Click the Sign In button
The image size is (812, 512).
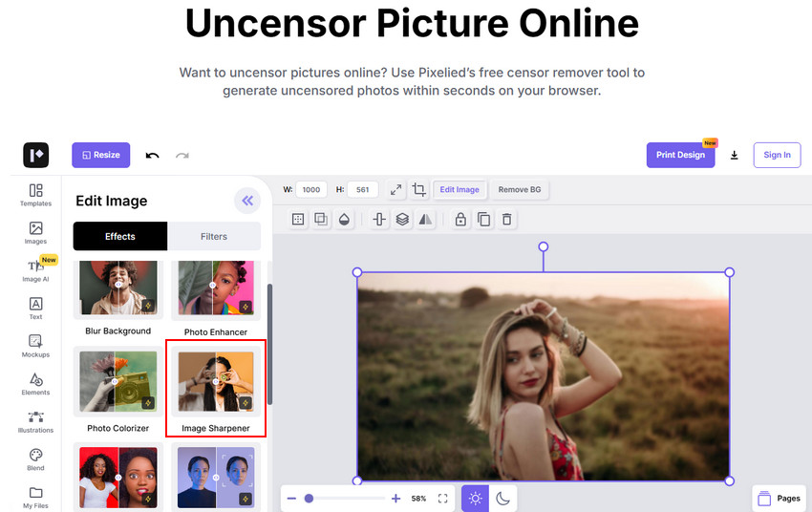pyautogui.click(x=777, y=155)
